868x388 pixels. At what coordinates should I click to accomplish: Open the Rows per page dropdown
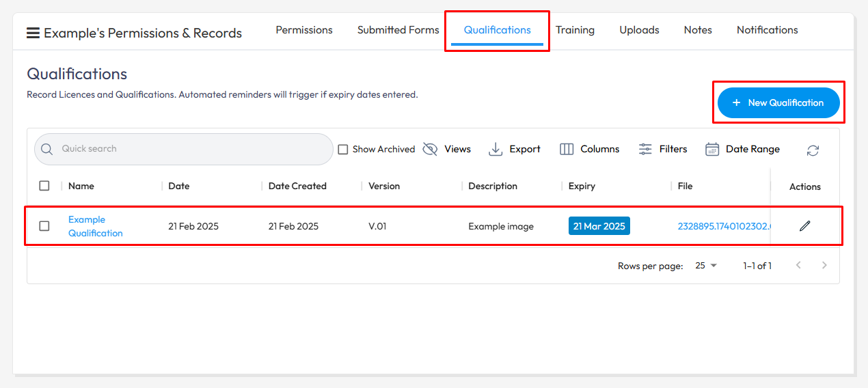click(707, 265)
